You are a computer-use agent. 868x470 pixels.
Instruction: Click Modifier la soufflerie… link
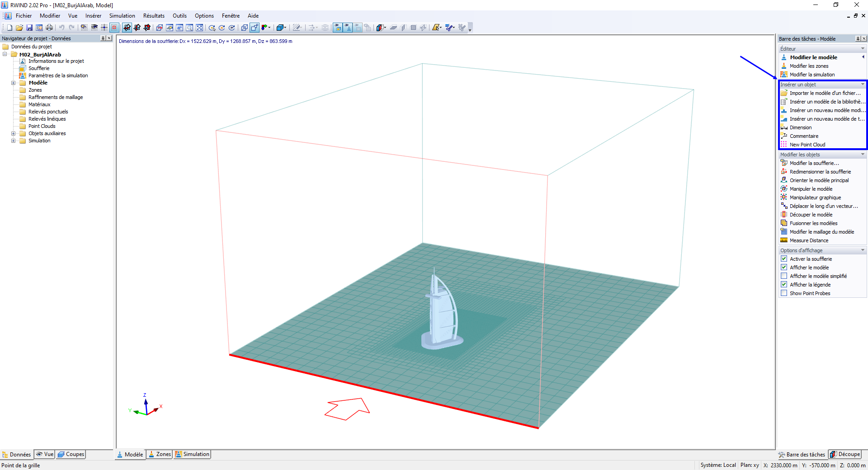[x=814, y=163]
